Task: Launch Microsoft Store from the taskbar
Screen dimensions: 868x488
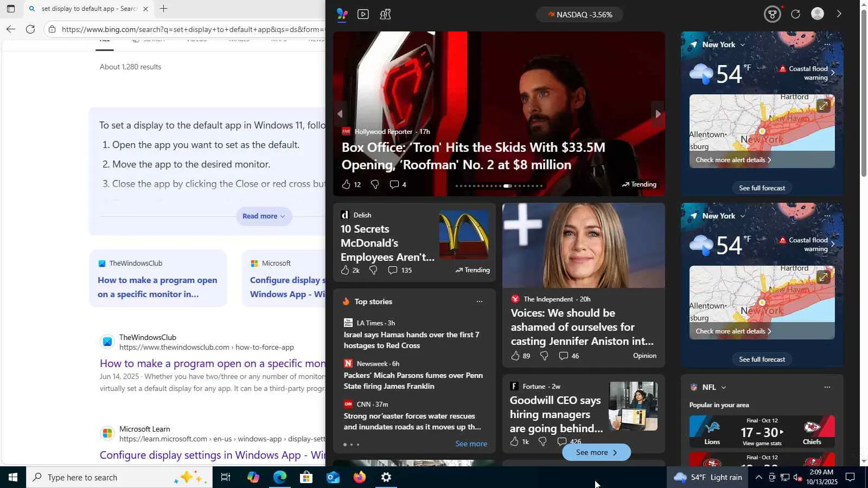Action: (x=306, y=477)
